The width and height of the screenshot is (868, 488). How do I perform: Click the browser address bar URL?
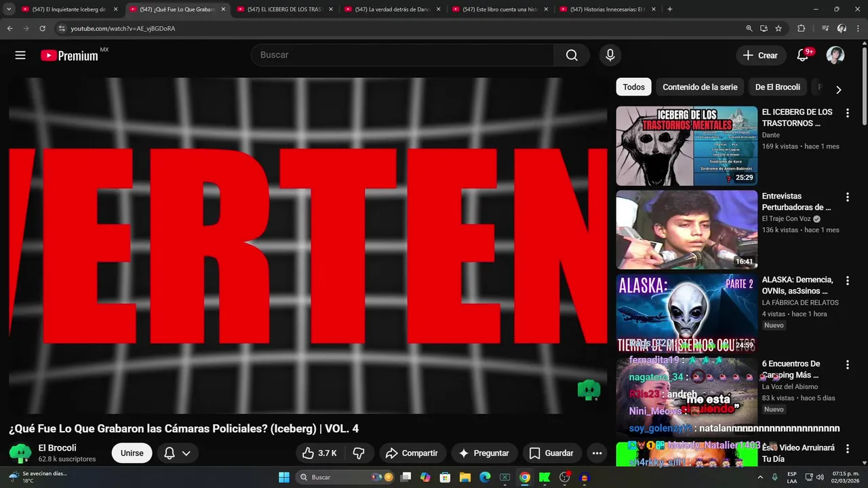(x=123, y=28)
